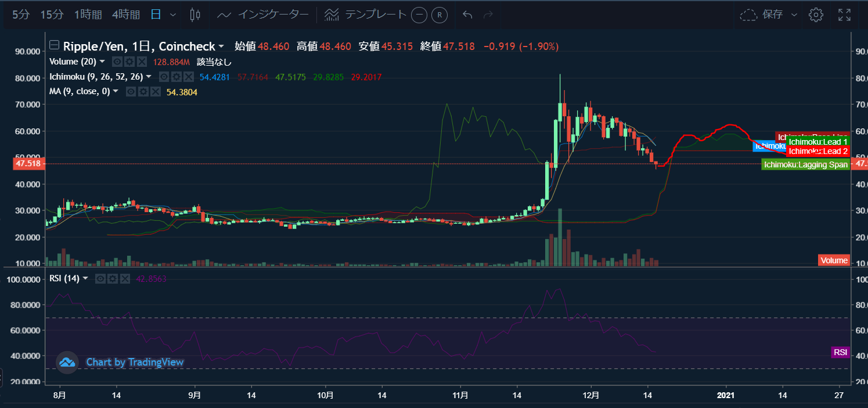Expand the arrow next to 保存

click(794, 15)
